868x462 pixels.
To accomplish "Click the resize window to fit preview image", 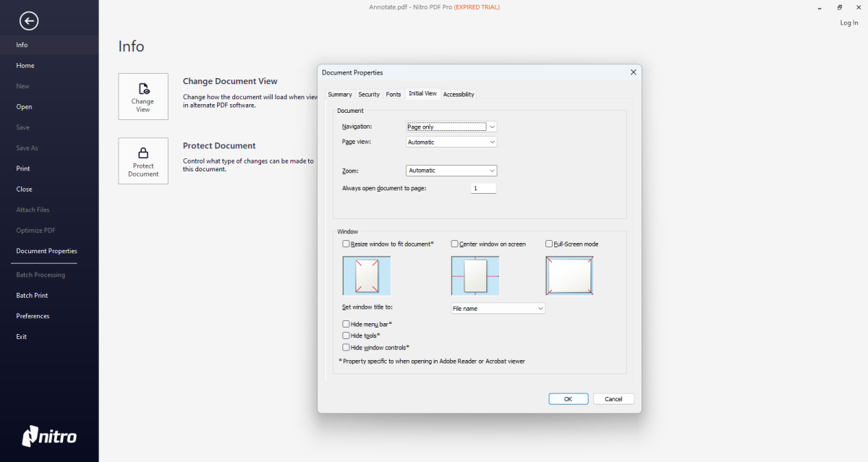I will (366, 275).
